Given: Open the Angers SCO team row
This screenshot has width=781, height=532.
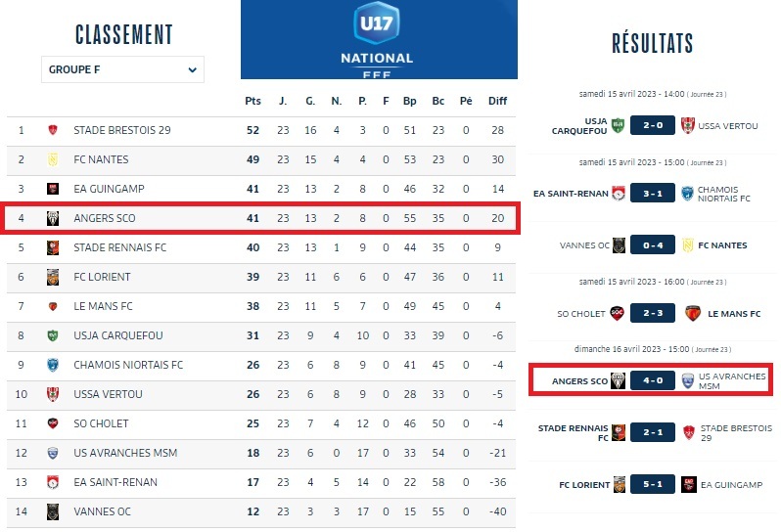Looking at the screenshot, I should pos(105,218).
